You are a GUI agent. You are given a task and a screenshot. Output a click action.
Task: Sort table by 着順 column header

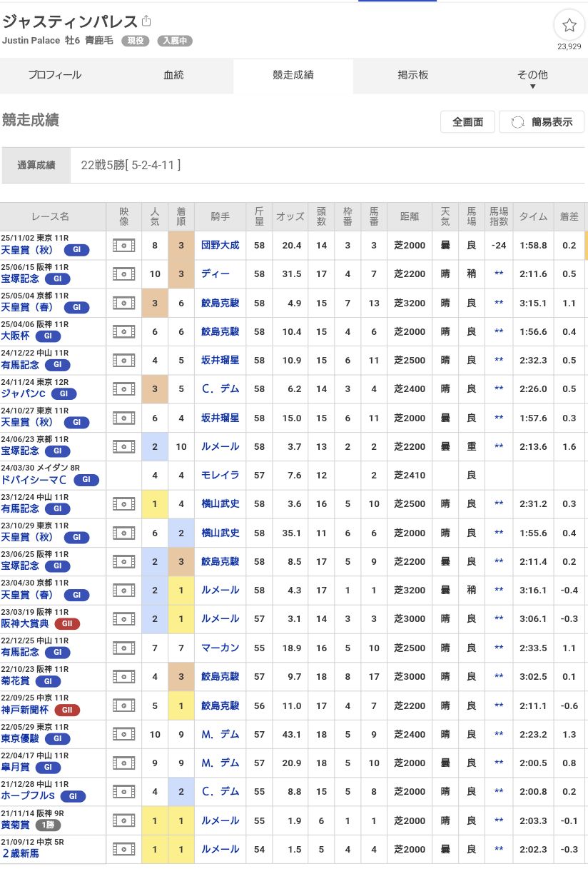tap(181, 216)
